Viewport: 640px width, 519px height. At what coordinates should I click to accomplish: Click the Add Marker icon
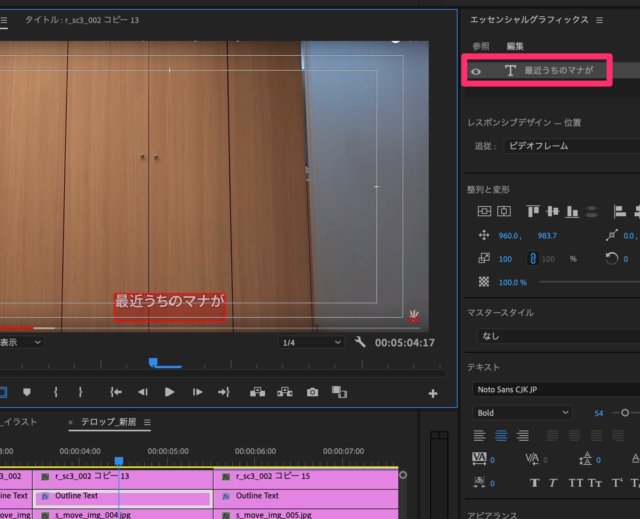pos(27,392)
